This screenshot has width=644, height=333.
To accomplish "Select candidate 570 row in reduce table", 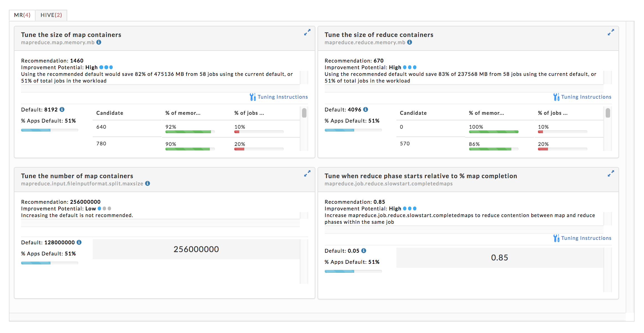I will (500, 144).
